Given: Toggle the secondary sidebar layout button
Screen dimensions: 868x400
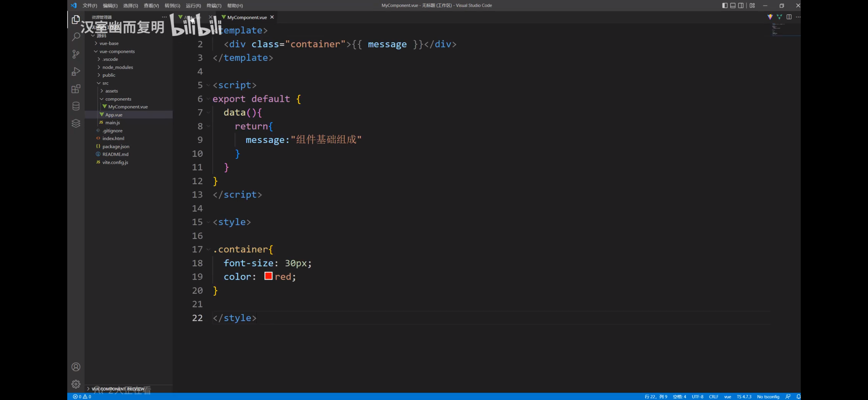Looking at the screenshot, I should click(x=741, y=5).
